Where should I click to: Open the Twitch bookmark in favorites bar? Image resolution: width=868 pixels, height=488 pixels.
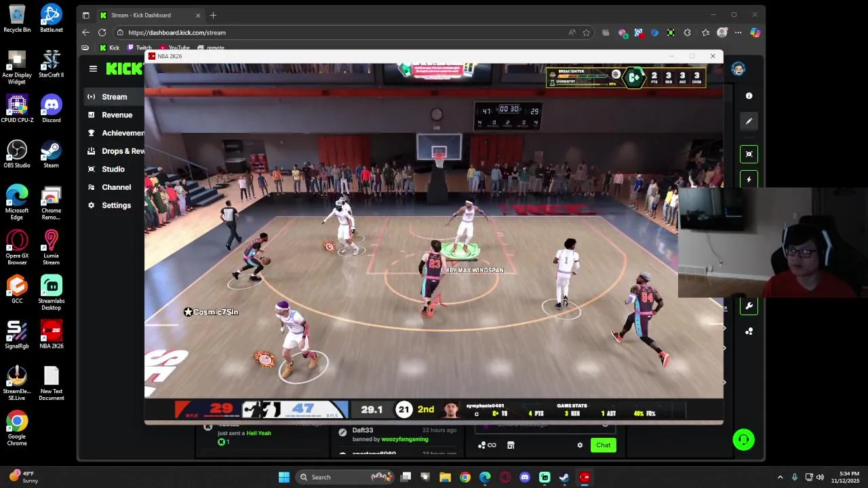point(139,48)
